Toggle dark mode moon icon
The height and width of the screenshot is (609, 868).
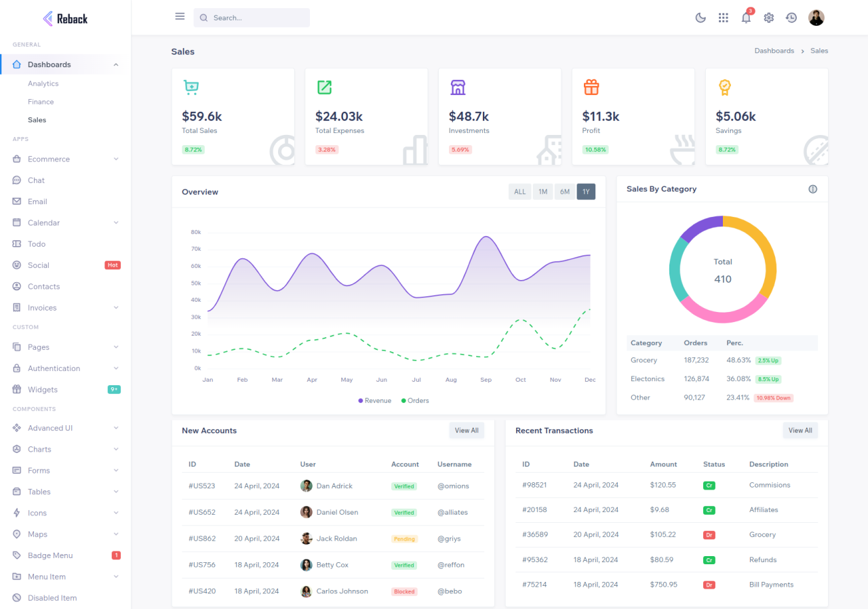[701, 18]
